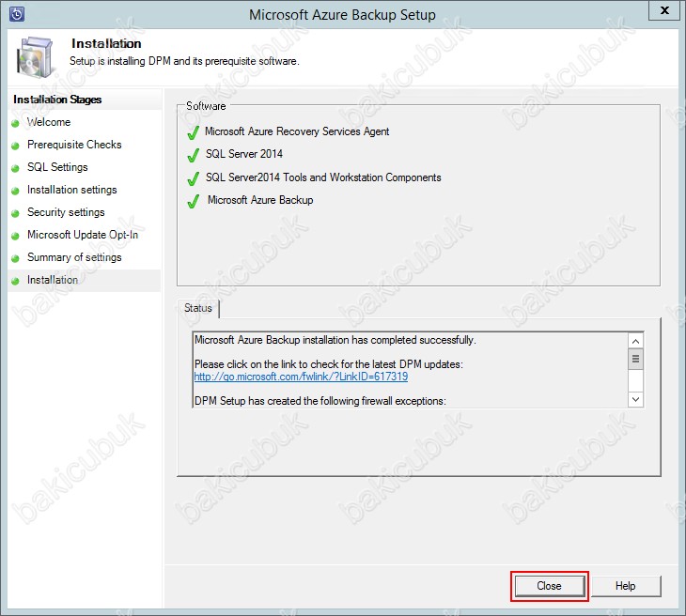Click 'installation has completed successfully' status line

click(335, 340)
